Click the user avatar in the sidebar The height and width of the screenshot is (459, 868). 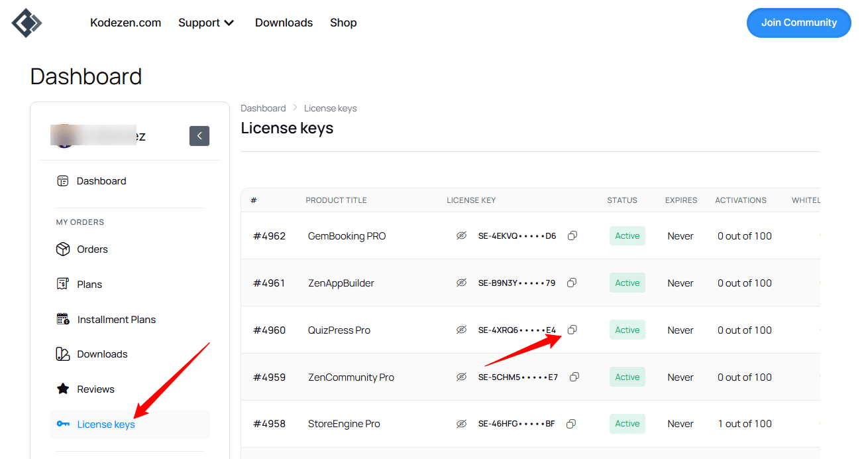(x=64, y=135)
